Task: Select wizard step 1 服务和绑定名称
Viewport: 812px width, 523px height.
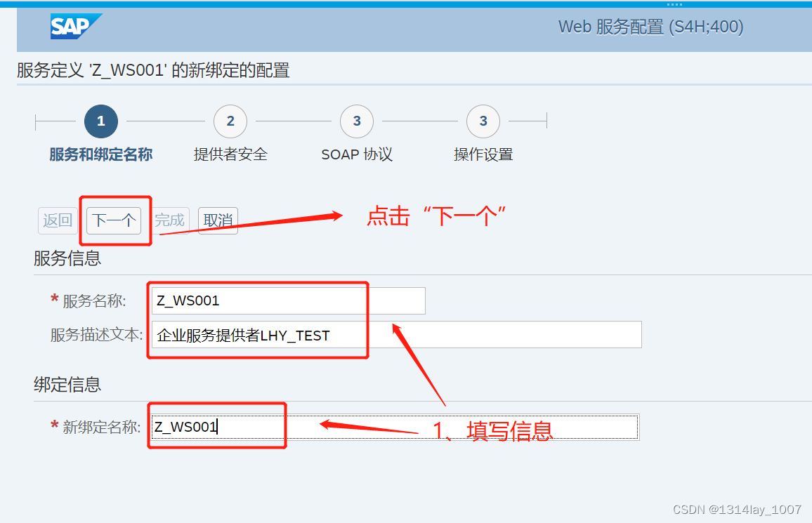Action: 101,121
